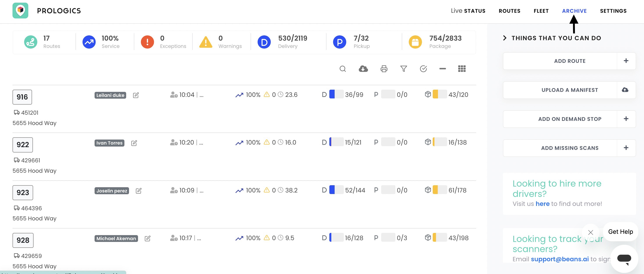The image size is (644, 274).
Task: Expand Things That You Can Do chevron
Action: pyautogui.click(x=505, y=38)
